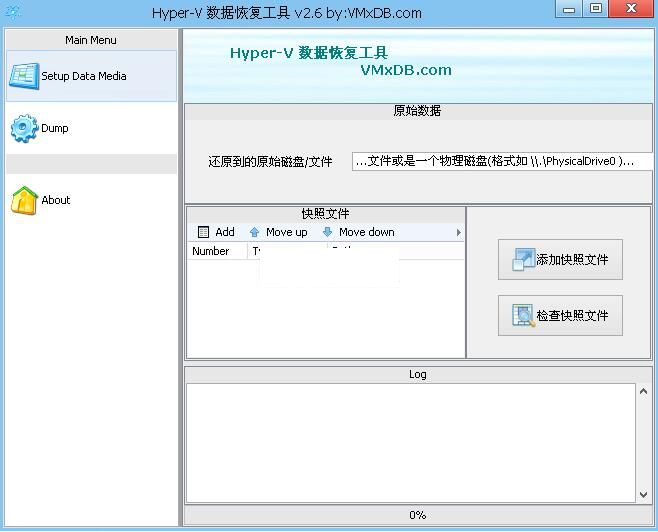This screenshot has width=658, height=532.
Task: Minimize the Hyper-V recovery tool window
Action: coord(570,10)
